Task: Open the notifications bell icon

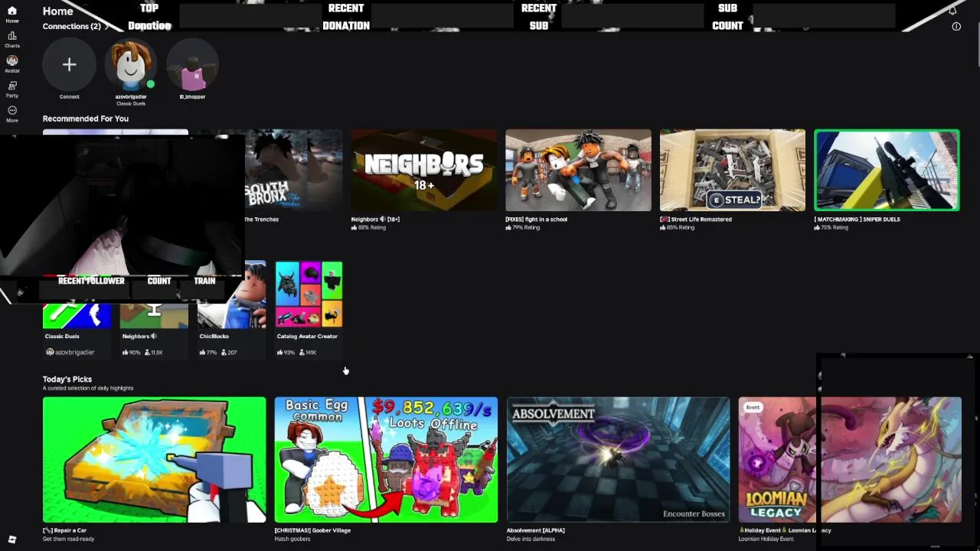Action: pos(952,10)
